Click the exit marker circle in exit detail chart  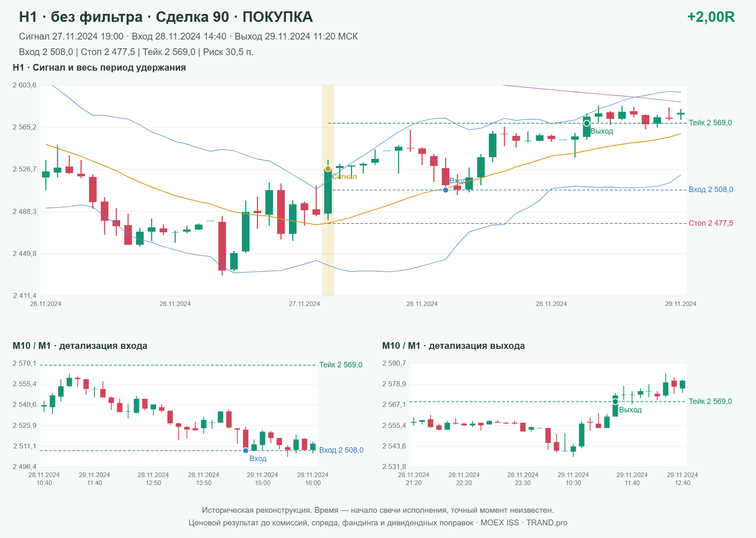[615, 401]
